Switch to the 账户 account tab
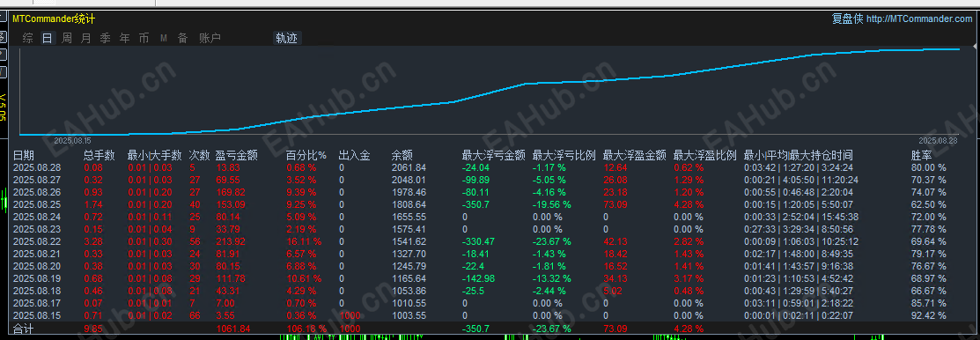This screenshot has width=980, height=340. (210, 38)
